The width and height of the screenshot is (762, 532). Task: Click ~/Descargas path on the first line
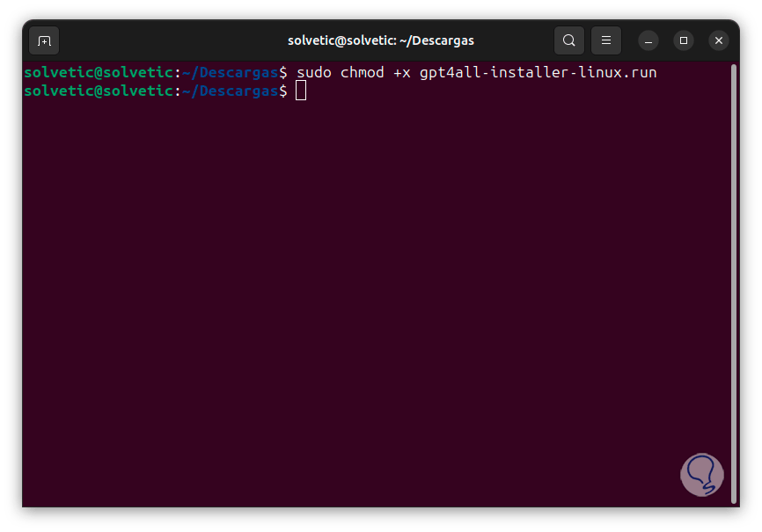tap(231, 72)
